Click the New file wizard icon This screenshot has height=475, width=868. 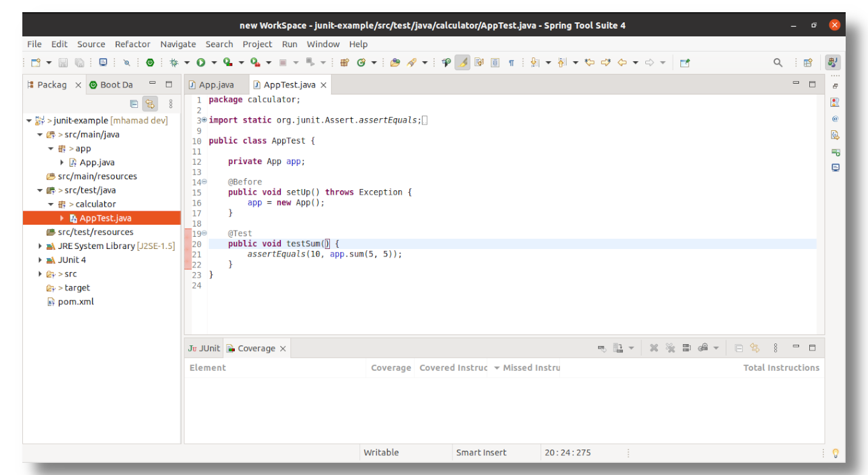click(x=35, y=63)
